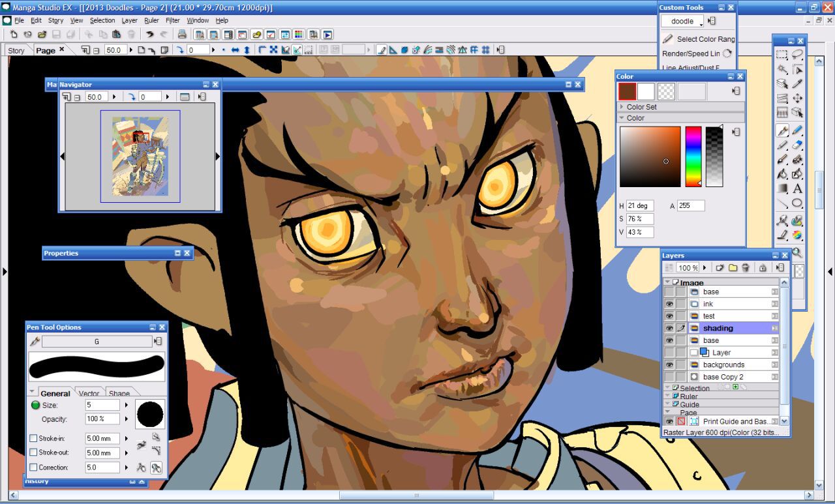Select the Magic Wand tool

[x=782, y=70]
